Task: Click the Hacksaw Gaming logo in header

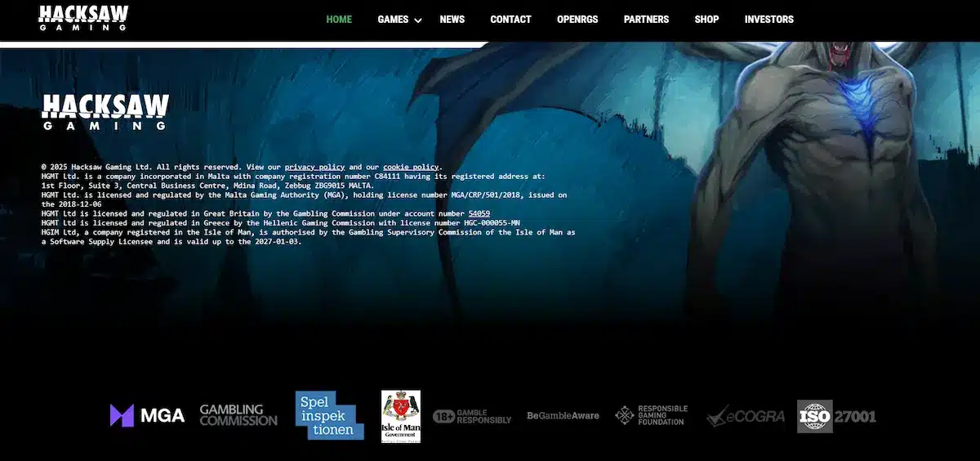Action: click(83, 18)
